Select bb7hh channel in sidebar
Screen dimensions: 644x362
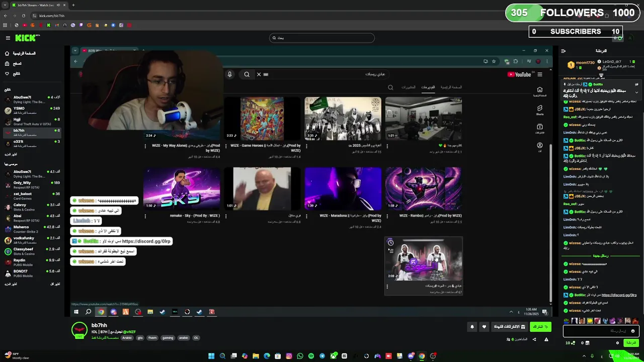[32, 132]
